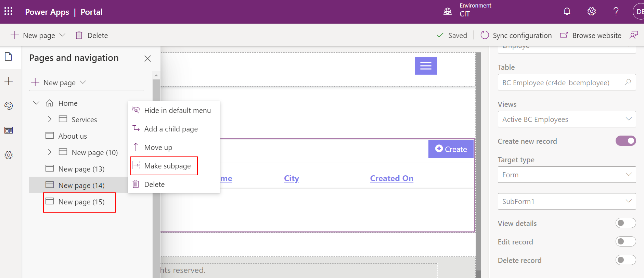Toggle View details switch
Viewport: 644px width, 278px height.
(x=626, y=223)
